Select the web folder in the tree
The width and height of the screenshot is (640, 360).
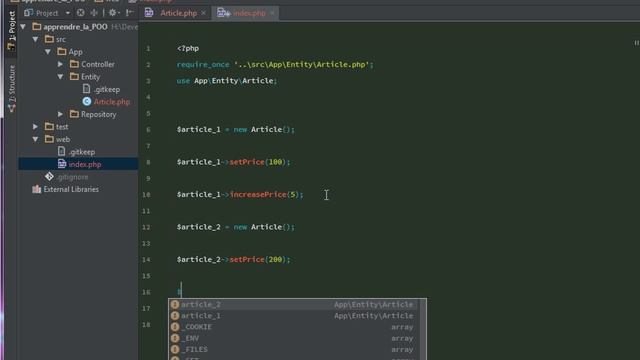tap(63, 139)
